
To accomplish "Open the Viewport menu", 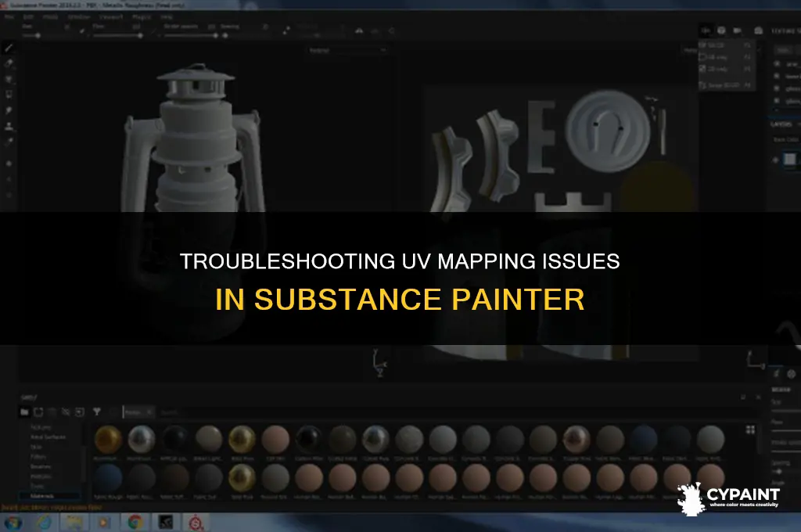I will 110,17.
